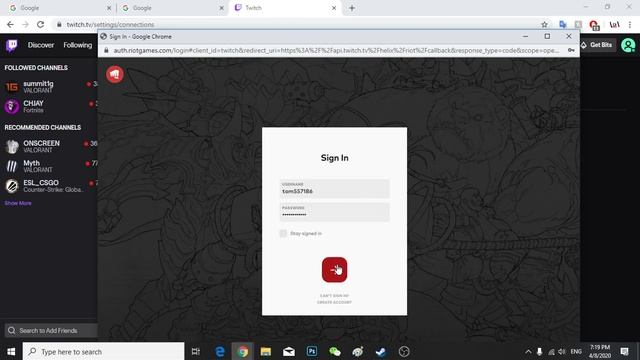Click the Username input field
Image resolution: width=640 pixels, height=360 pixels.
click(x=334, y=189)
